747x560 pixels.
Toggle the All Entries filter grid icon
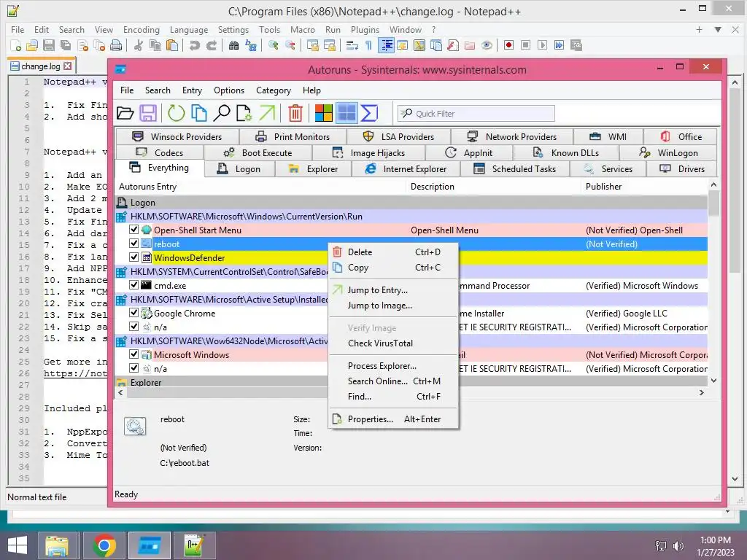(347, 113)
